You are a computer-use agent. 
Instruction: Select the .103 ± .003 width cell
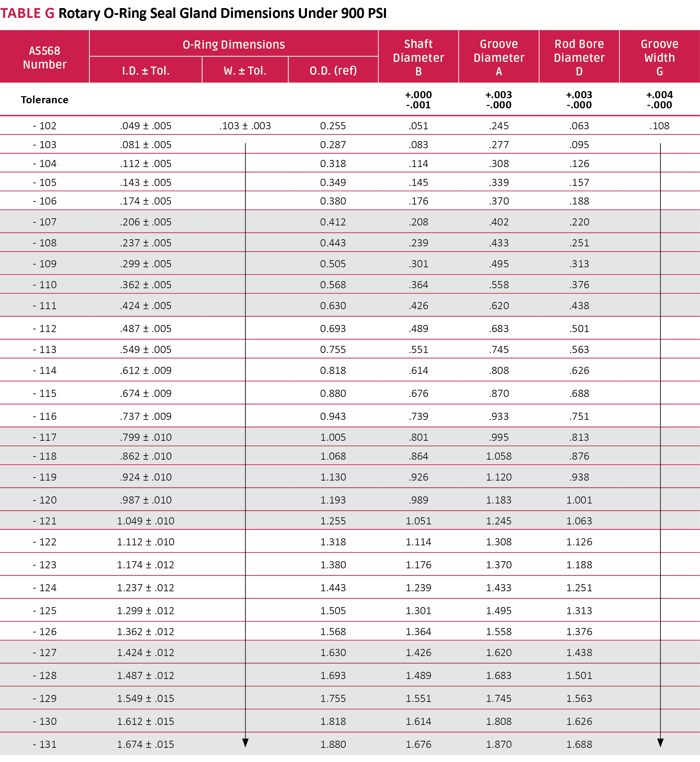tap(245, 126)
